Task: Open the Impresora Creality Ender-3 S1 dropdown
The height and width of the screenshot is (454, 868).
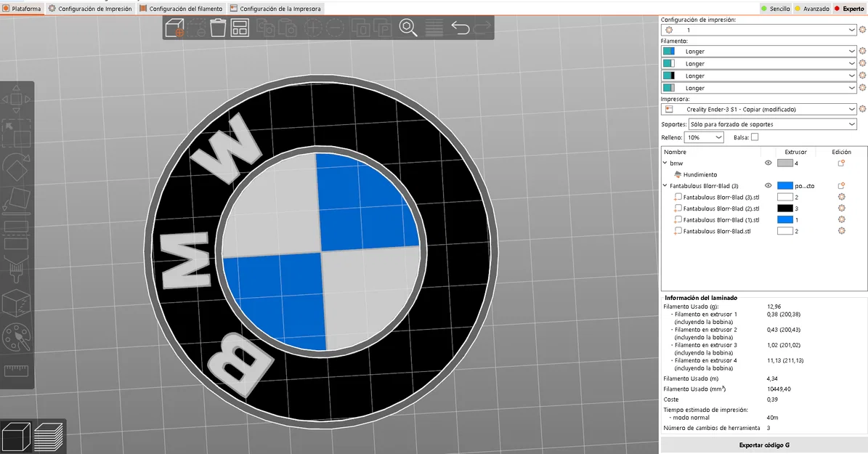Action: coord(758,109)
